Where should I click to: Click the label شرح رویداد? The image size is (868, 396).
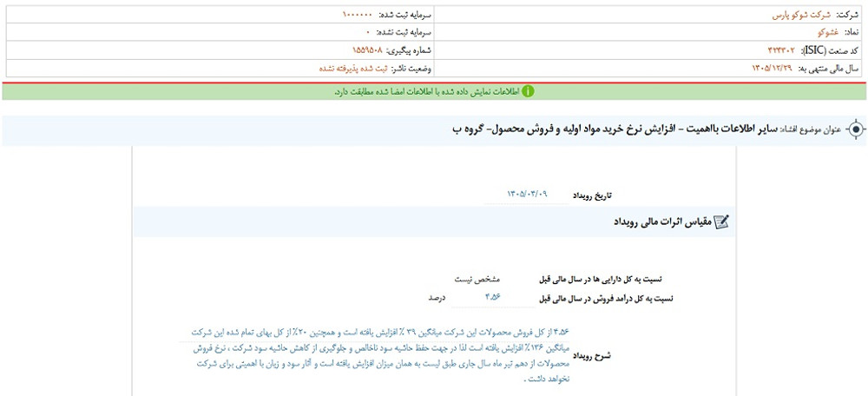coord(593,355)
